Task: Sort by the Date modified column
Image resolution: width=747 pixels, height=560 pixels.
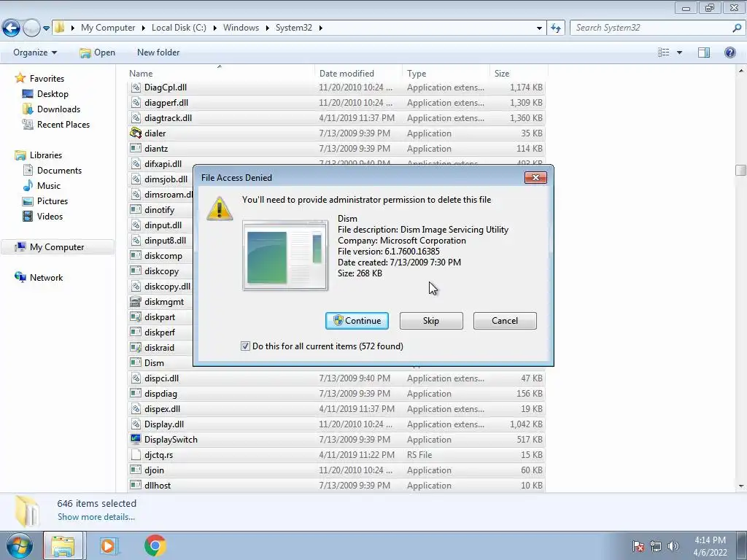Action: pos(357,74)
